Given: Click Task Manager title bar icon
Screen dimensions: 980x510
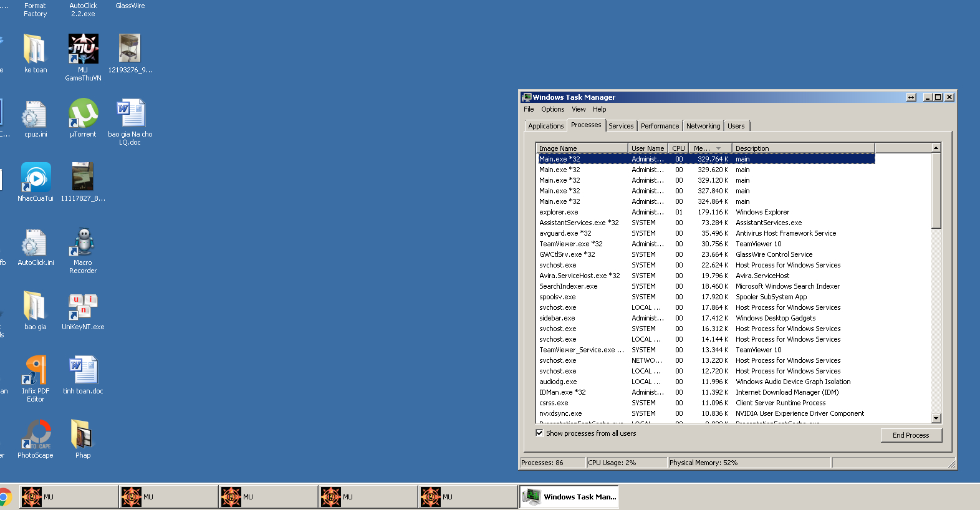Looking at the screenshot, I should 527,97.
